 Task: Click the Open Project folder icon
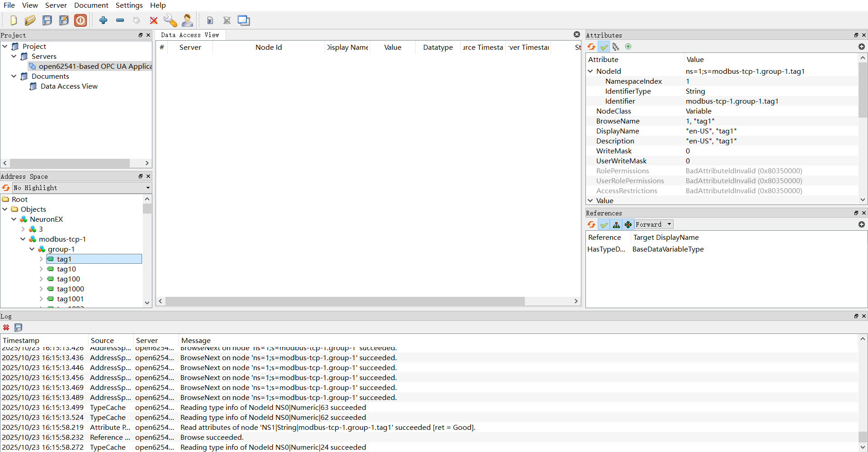pyautogui.click(x=30, y=20)
